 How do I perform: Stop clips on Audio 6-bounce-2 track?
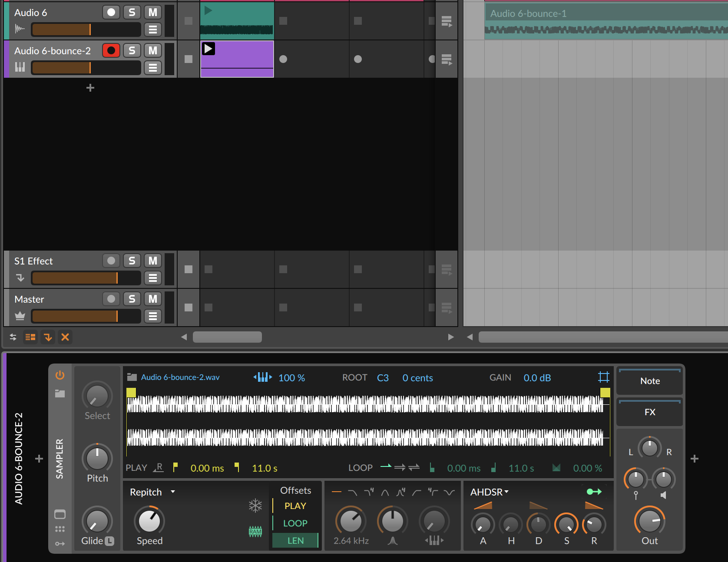[x=189, y=59]
